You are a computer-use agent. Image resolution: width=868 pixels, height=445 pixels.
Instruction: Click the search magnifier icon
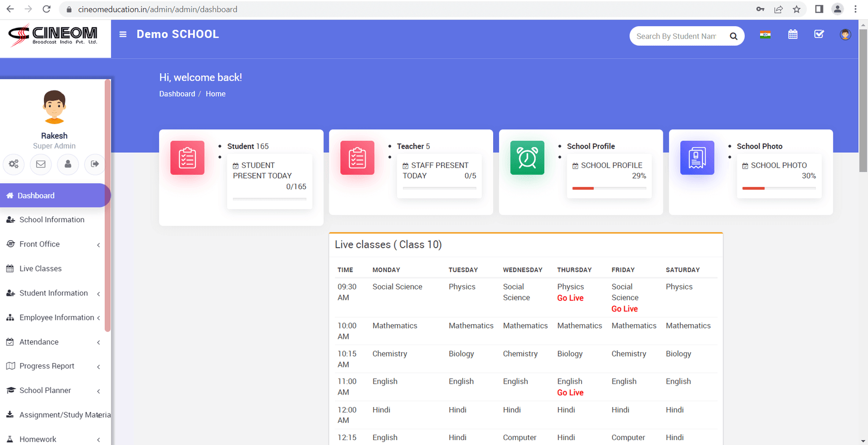[733, 36]
